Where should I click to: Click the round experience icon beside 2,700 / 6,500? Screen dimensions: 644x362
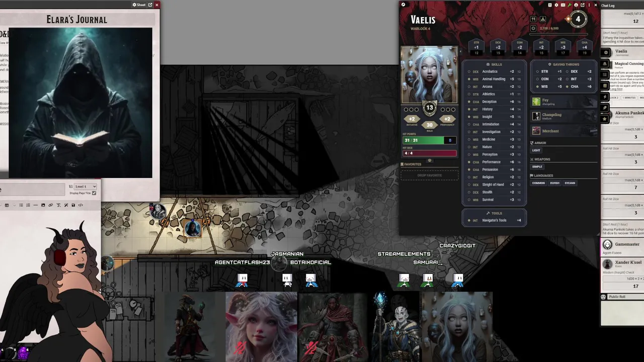533,28
